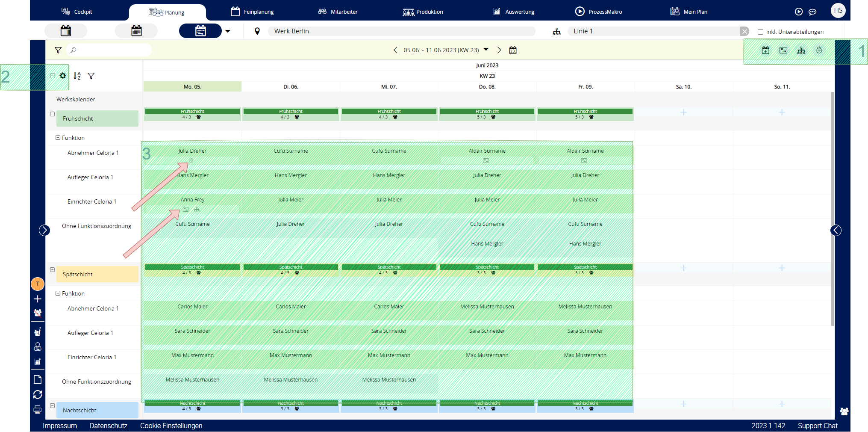Collapse Funktion tree under Frühschicht

point(58,138)
